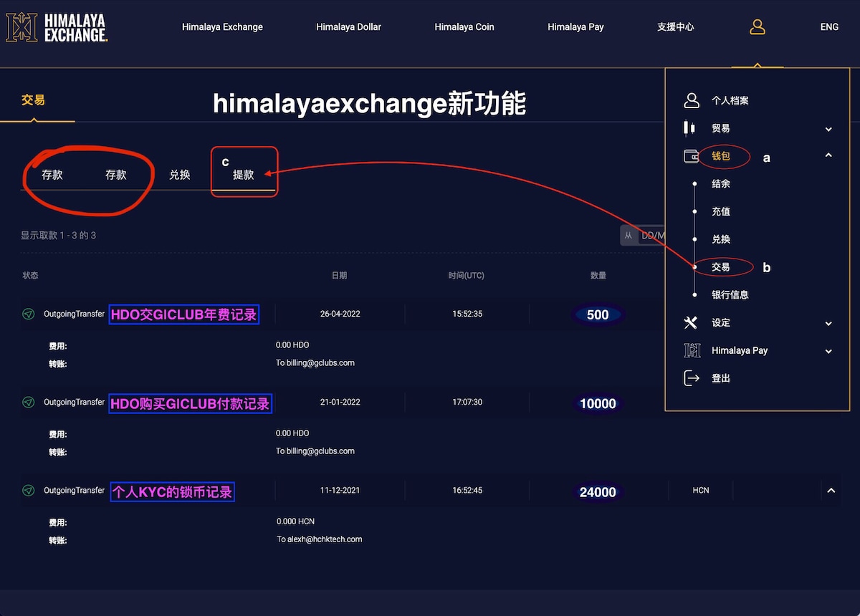Click 登出 to log out
The height and width of the screenshot is (616, 860).
pos(720,378)
